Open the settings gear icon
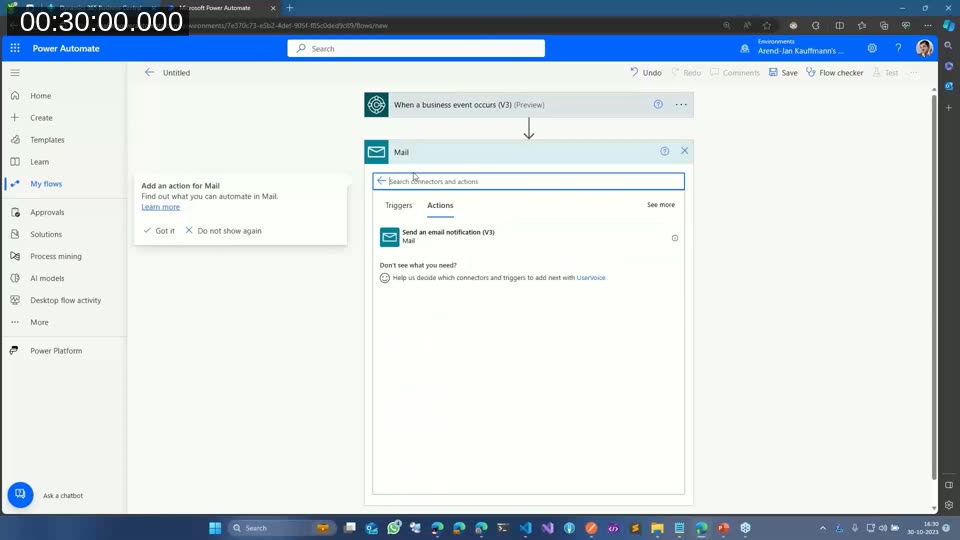 (x=872, y=48)
